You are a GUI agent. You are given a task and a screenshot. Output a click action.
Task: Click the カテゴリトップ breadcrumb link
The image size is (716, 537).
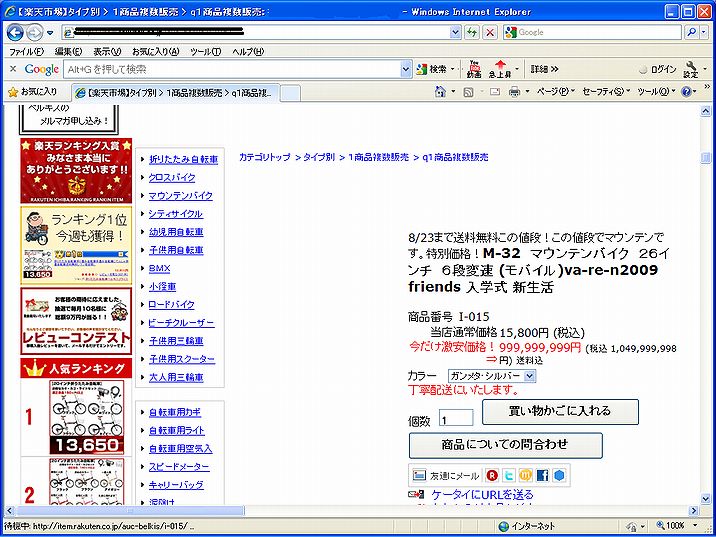click(265, 157)
